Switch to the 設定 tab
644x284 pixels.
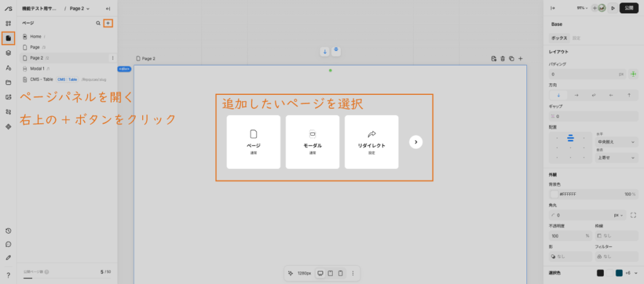click(x=577, y=38)
